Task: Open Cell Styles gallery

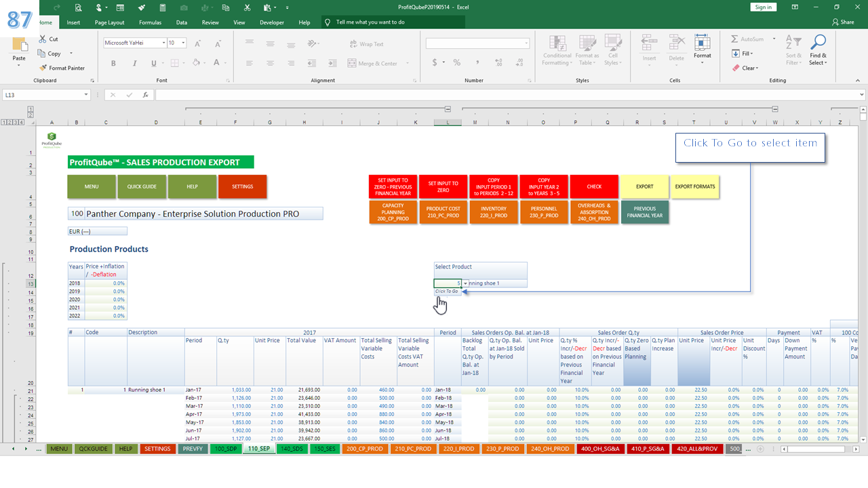Action: click(x=612, y=50)
